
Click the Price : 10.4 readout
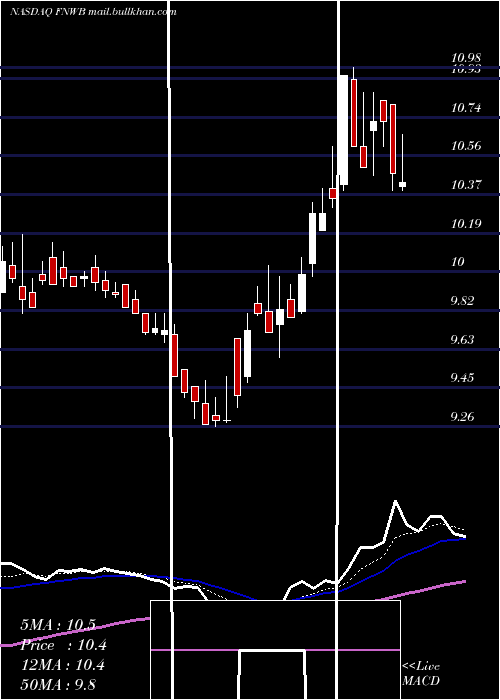[x=63, y=645]
